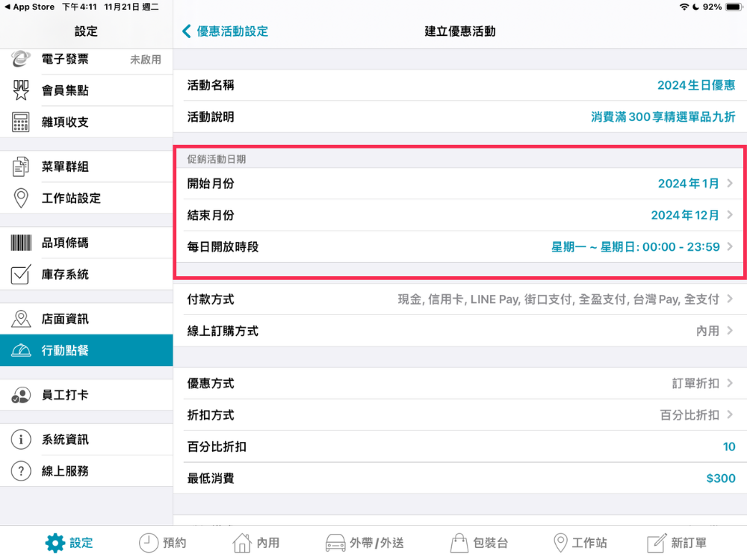The width and height of the screenshot is (747, 560).
Task: Open 雜項收支 calculator icon
Action: pyautogui.click(x=21, y=122)
